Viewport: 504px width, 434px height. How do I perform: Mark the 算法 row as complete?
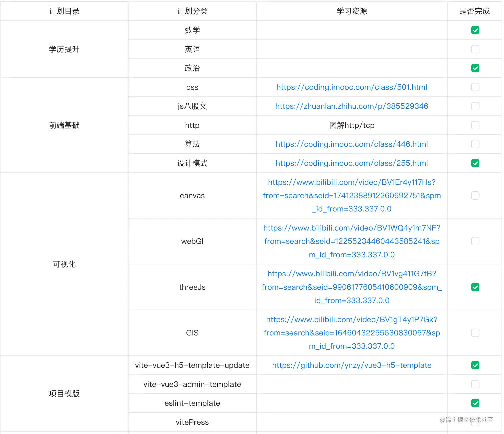[475, 144]
